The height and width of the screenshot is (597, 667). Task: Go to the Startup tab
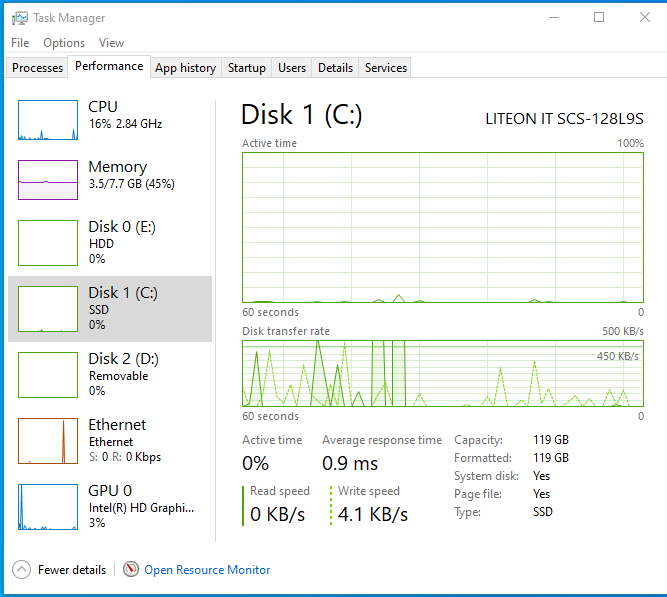tap(246, 68)
